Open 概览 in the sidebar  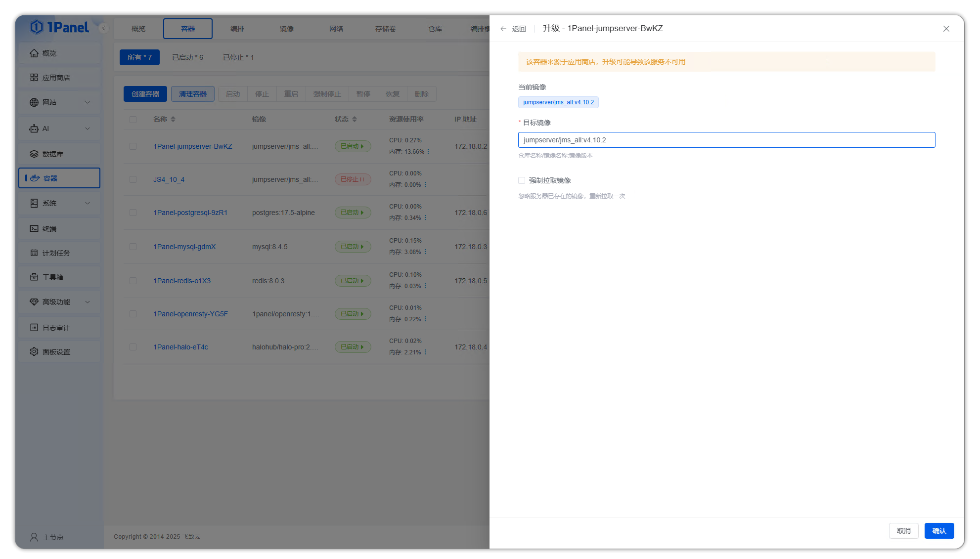pyautogui.click(x=59, y=53)
